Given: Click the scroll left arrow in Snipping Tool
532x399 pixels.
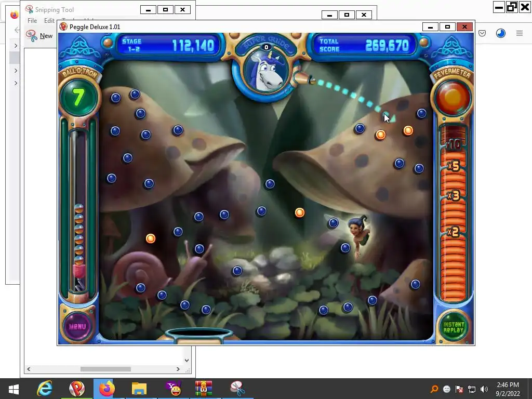Looking at the screenshot, I should [29, 369].
